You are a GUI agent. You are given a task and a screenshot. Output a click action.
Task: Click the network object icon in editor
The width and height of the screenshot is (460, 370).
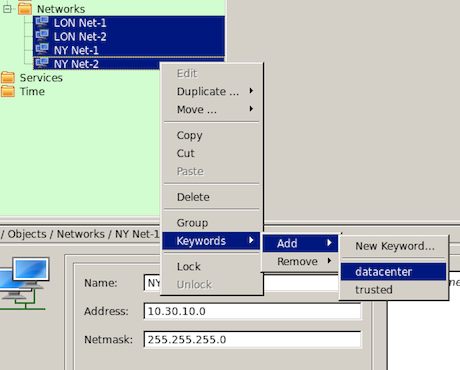(x=25, y=283)
